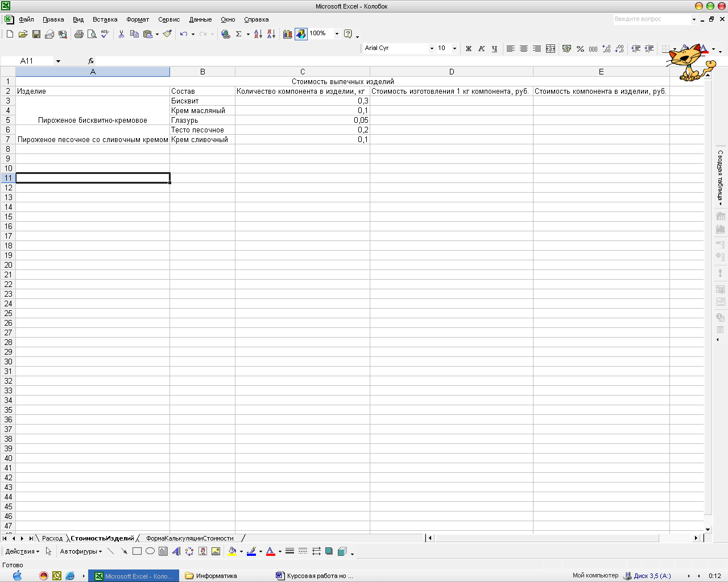Open the Вставка menu
Screen dimensions: 728x582
[x=105, y=19]
